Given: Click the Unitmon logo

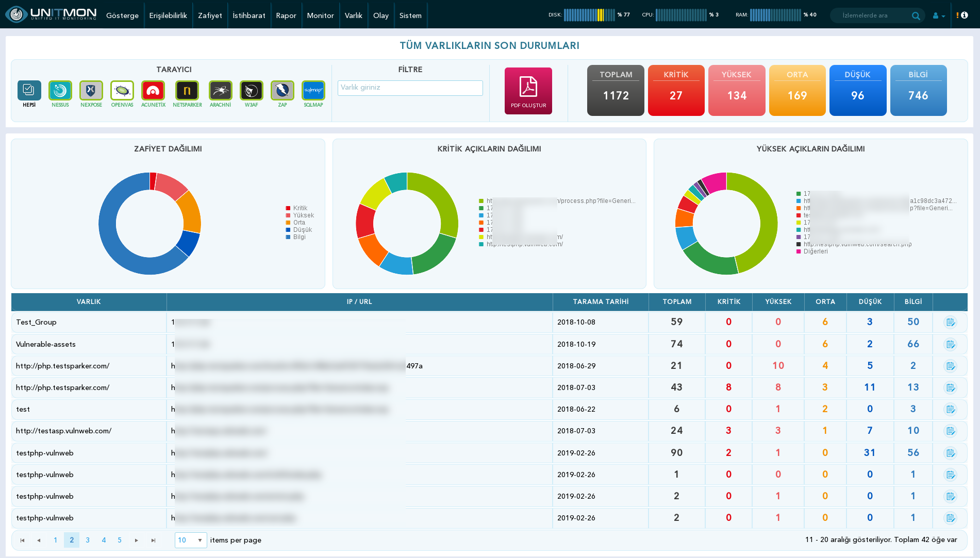Looking at the screenshot, I should tap(51, 14).
